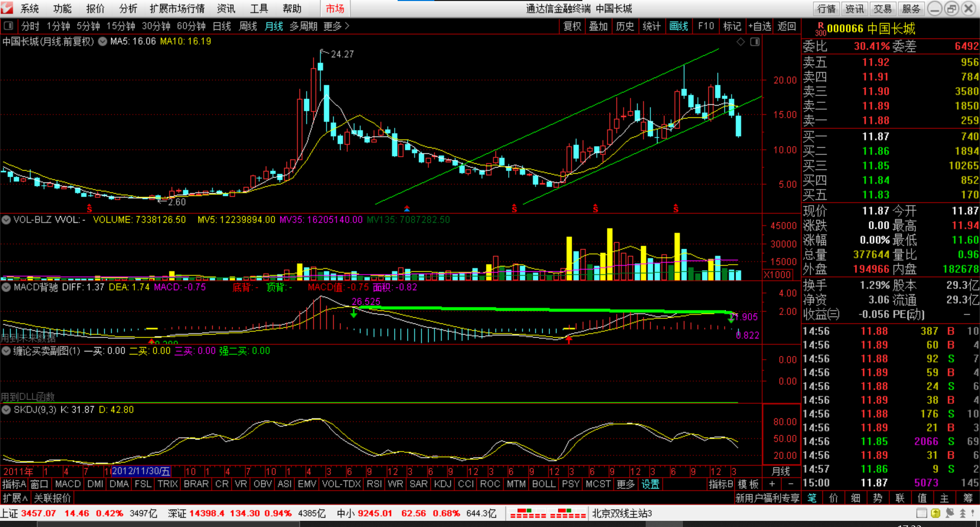Select the 势 trend tab
This screenshot has height=527, width=980.
coord(877,498)
